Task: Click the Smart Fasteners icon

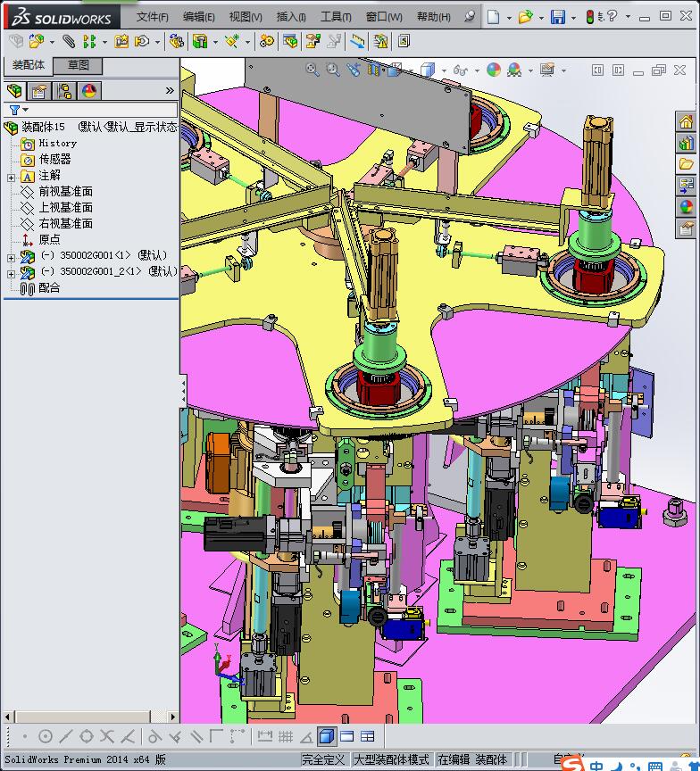Action: (121, 41)
